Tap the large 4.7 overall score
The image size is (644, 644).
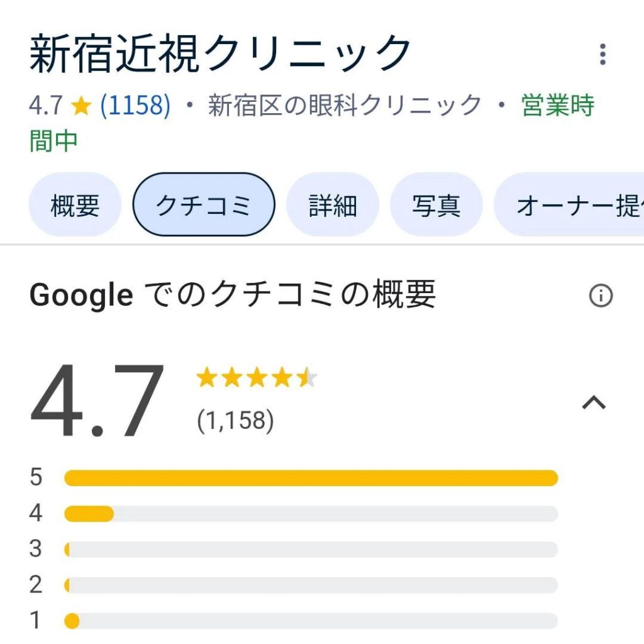coord(97,401)
